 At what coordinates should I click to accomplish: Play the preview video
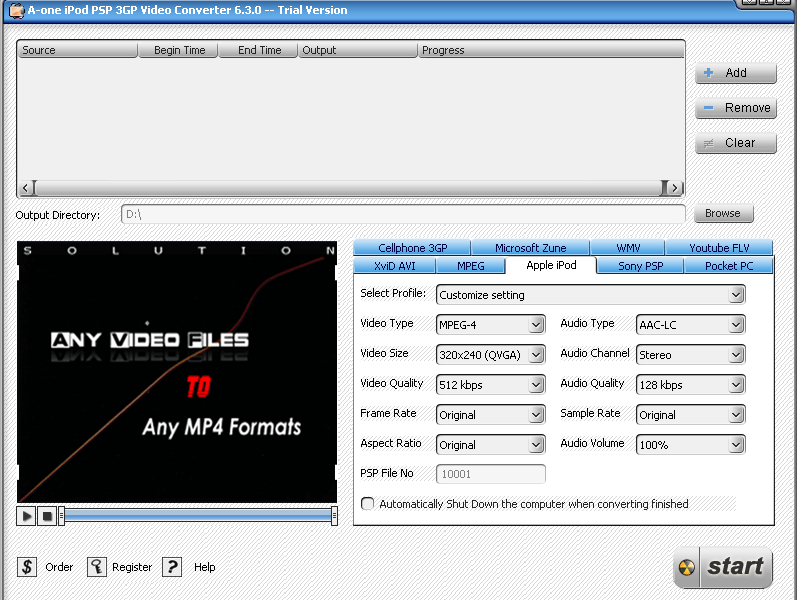(x=26, y=516)
